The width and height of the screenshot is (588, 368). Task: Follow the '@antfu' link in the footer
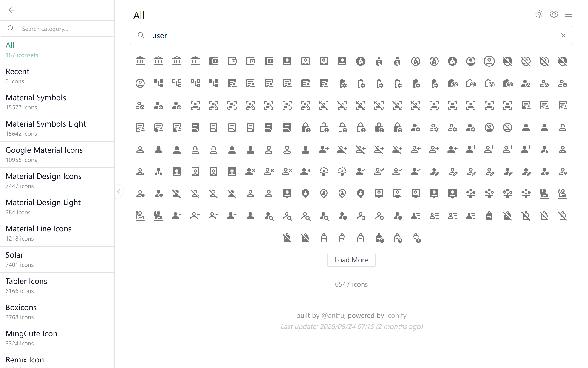(x=333, y=316)
